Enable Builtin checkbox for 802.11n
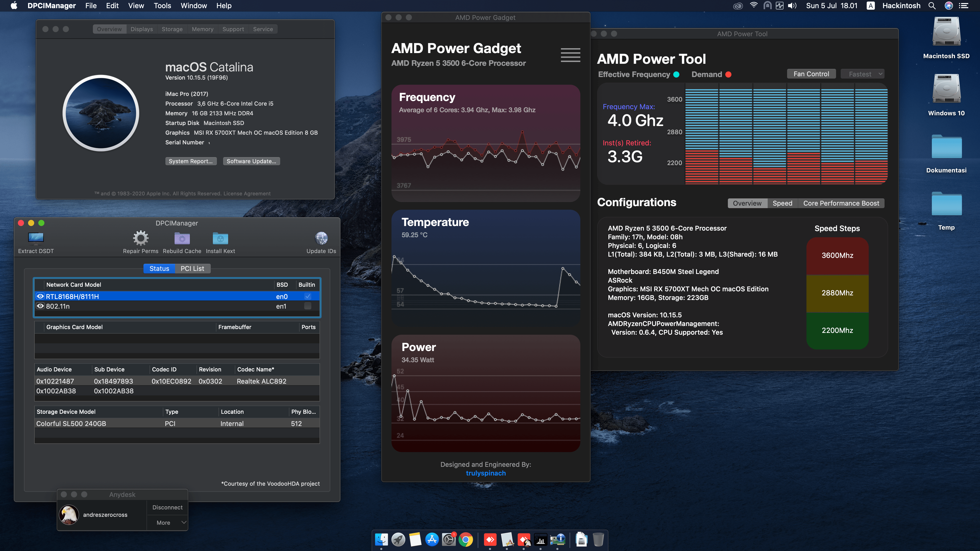The image size is (980, 551). (308, 306)
